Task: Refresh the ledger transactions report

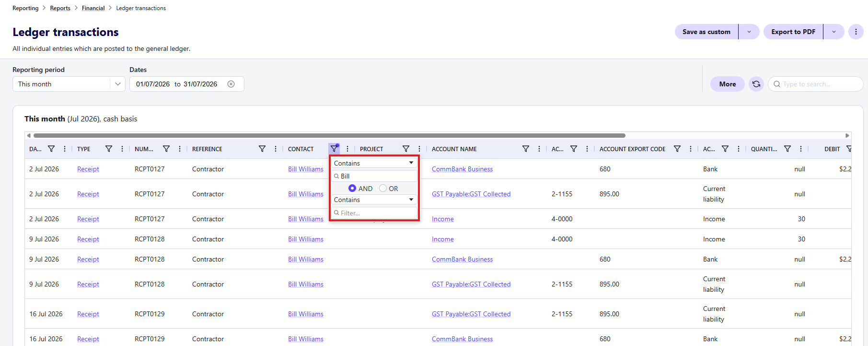Action: [x=756, y=84]
